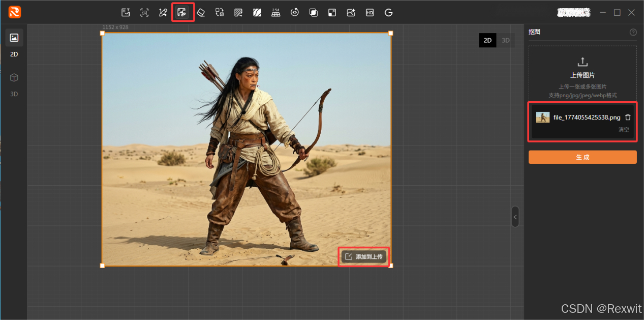Click the file_1774055425538.png thumbnail

(x=543, y=117)
